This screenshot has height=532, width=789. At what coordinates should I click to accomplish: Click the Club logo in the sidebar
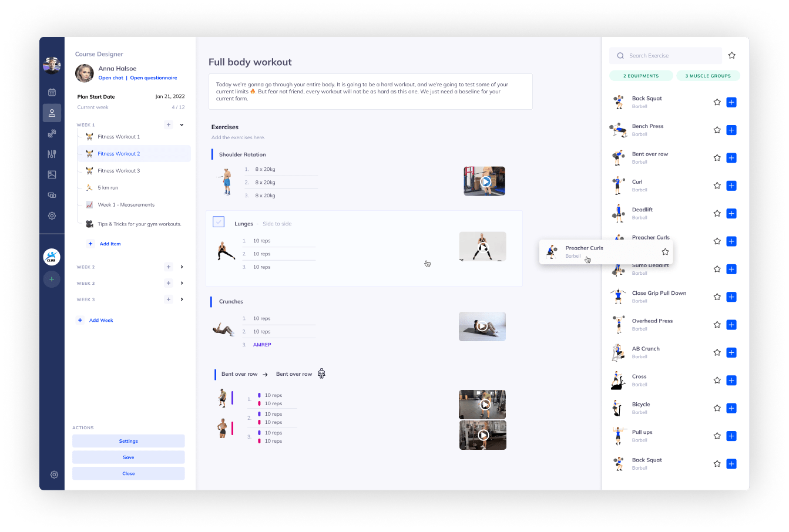point(52,257)
